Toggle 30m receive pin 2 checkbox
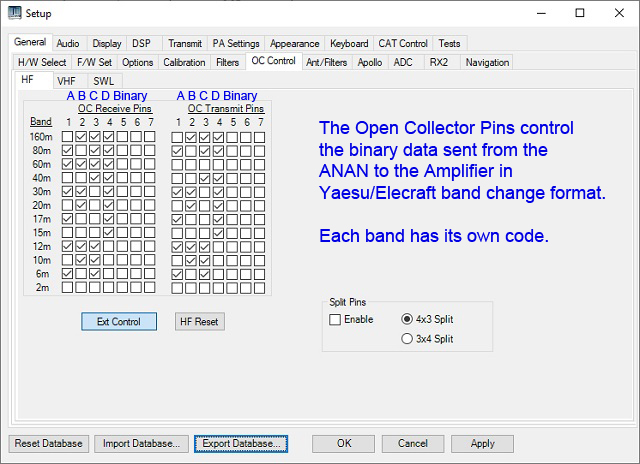This screenshot has width=640, height=464. click(x=81, y=191)
